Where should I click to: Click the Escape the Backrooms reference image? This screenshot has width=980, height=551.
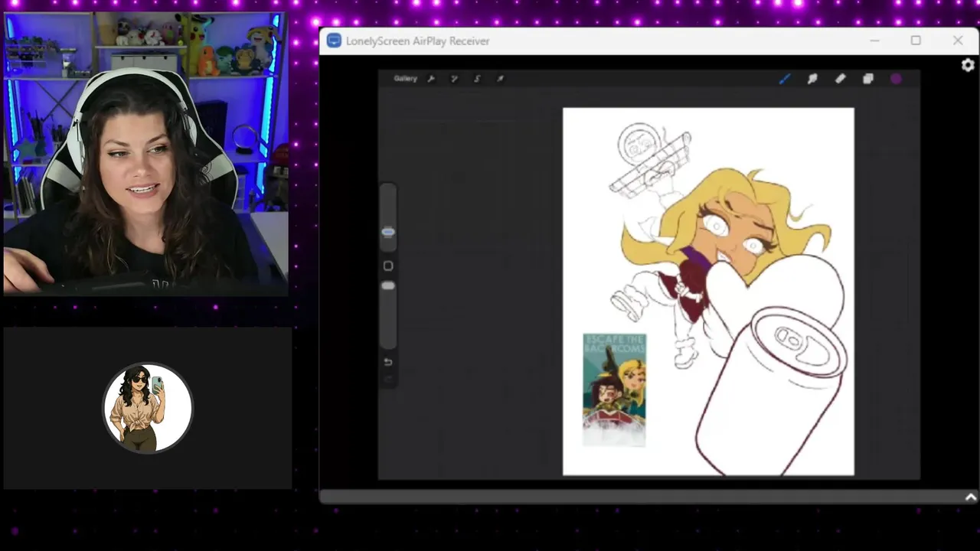click(614, 390)
